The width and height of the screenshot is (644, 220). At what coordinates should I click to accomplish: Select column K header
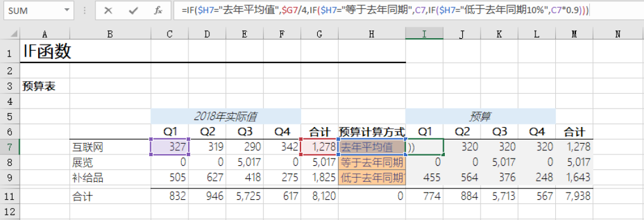[x=499, y=34]
